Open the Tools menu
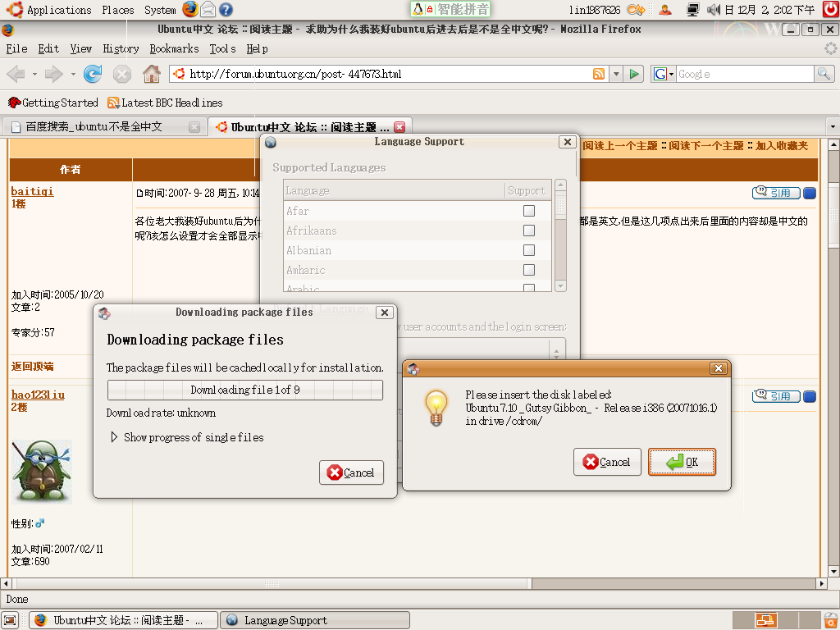The width and height of the screenshot is (840, 630). [x=222, y=48]
